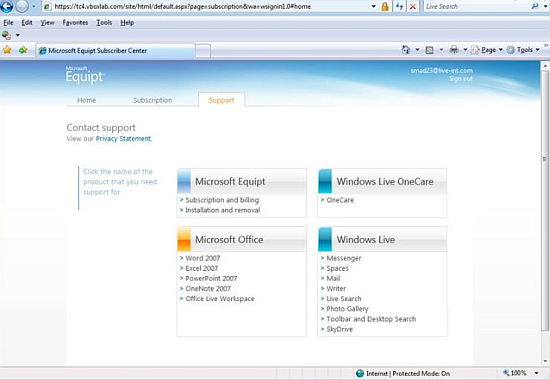Click the smad23@live-int.com account link
The image size is (550, 380).
442,71
